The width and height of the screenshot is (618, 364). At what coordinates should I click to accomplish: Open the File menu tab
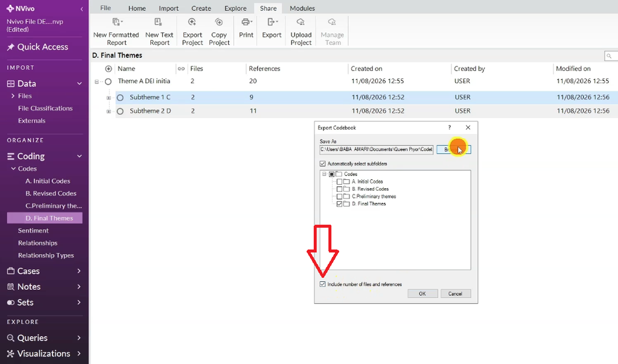[105, 8]
